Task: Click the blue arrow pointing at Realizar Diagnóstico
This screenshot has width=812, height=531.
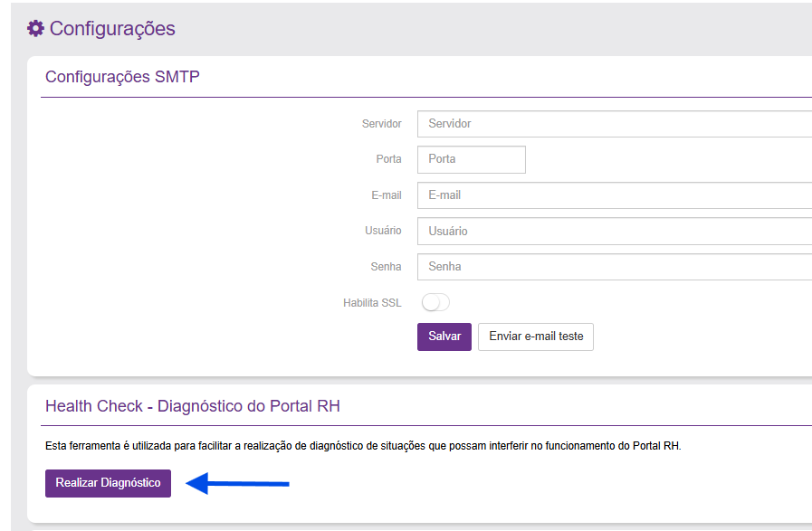Action: click(x=237, y=484)
